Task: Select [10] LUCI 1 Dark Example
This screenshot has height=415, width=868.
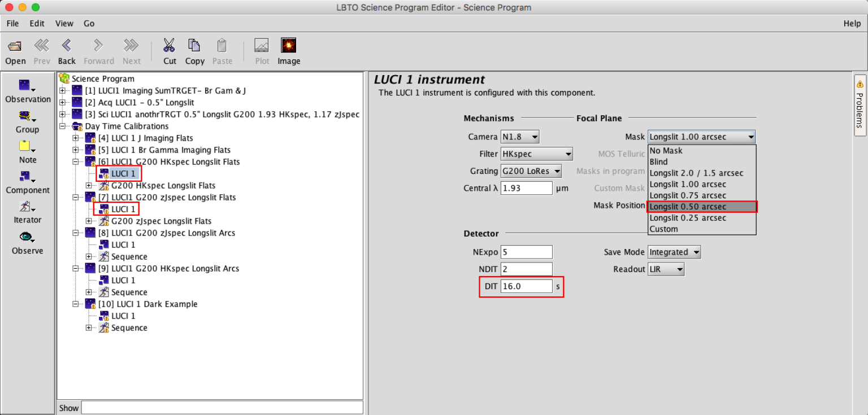Action: [147, 304]
